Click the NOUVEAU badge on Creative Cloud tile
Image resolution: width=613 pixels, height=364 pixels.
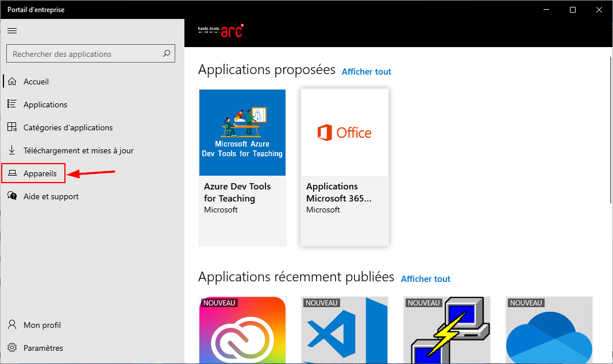click(x=219, y=303)
